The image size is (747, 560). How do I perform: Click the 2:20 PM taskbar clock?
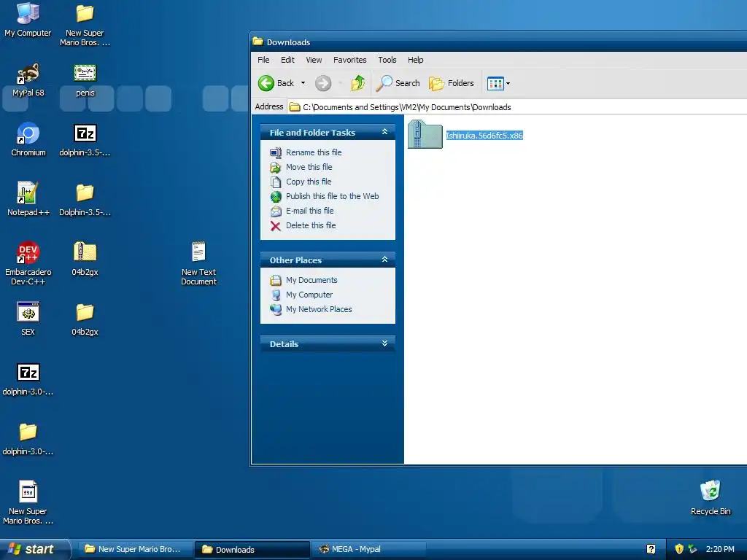720,549
